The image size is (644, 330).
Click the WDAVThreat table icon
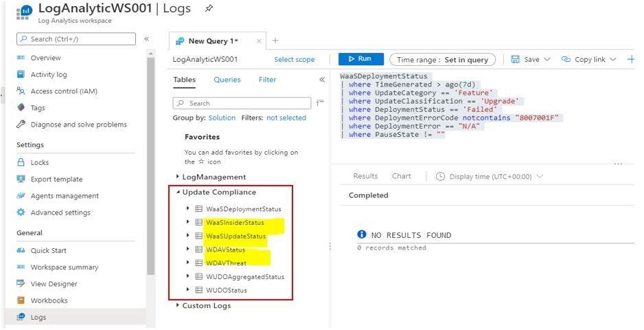199,263
